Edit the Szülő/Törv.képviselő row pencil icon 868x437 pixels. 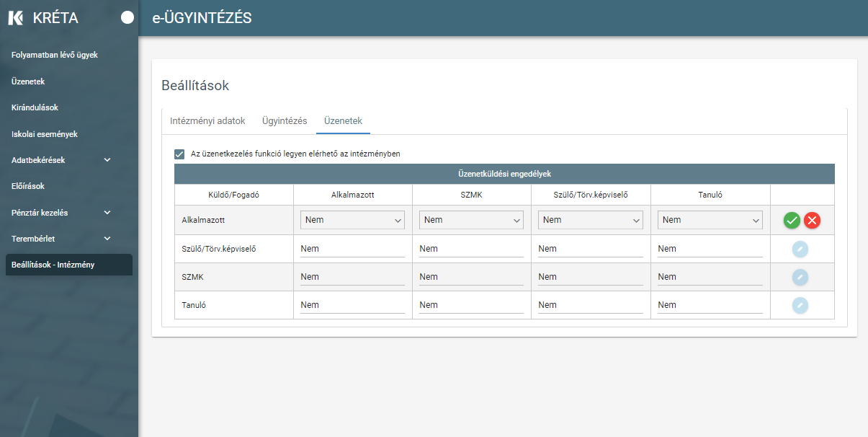click(800, 249)
